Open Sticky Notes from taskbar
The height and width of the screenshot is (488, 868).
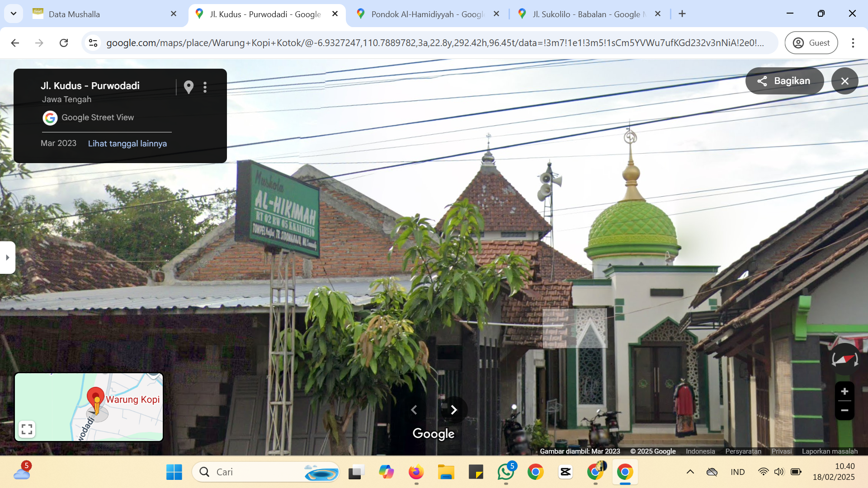click(x=476, y=472)
